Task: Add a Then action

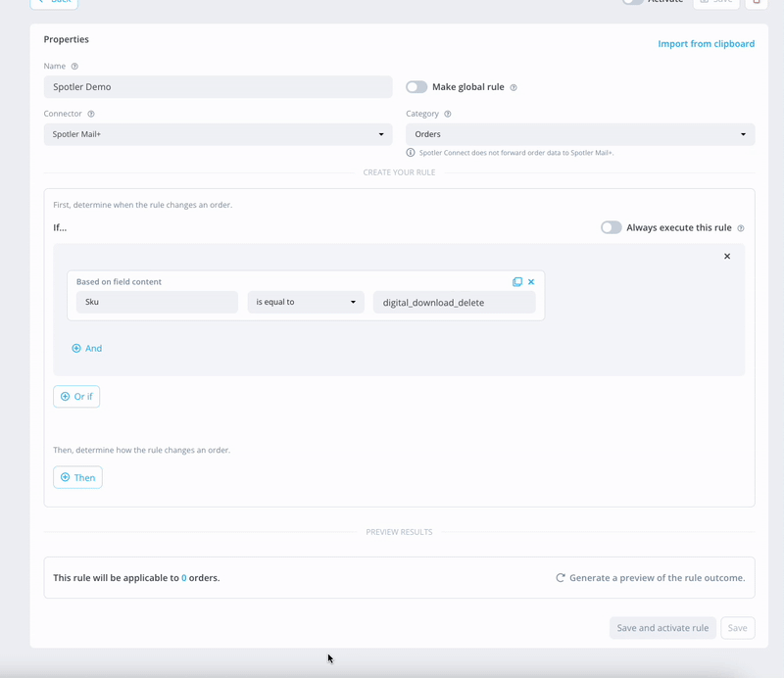Action: click(x=77, y=477)
